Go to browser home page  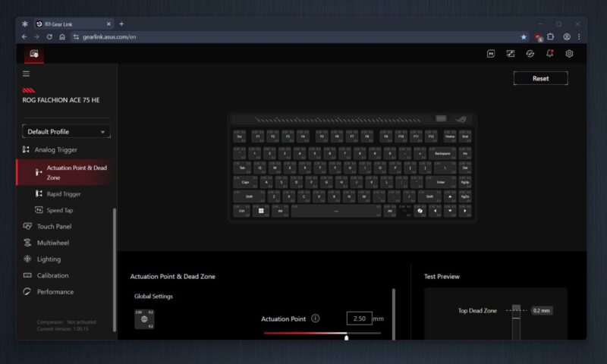click(x=62, y=36)
